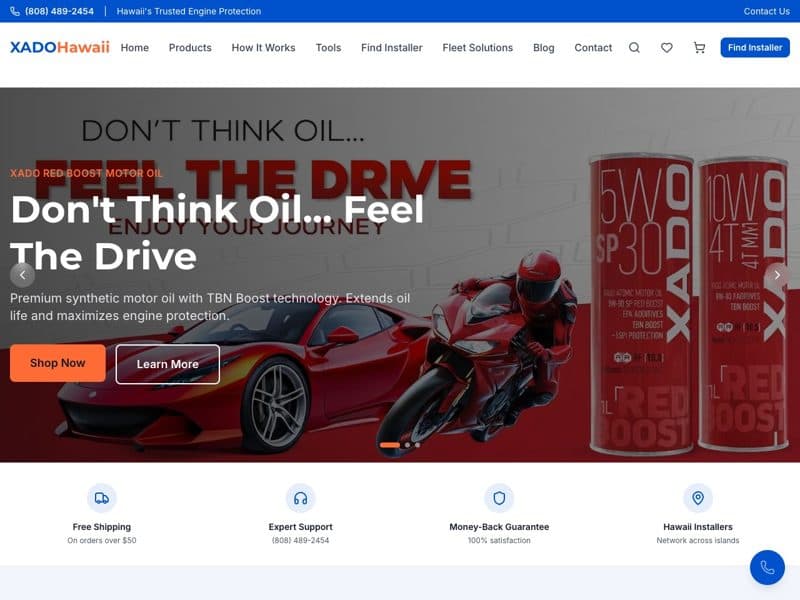
Task: Go to previous hero slide arrow
Action: [x=22, y=275]
